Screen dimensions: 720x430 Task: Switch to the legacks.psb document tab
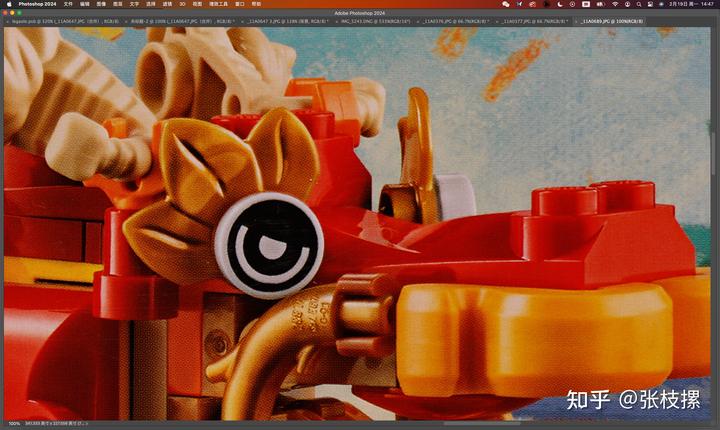[x=66, y=21]
